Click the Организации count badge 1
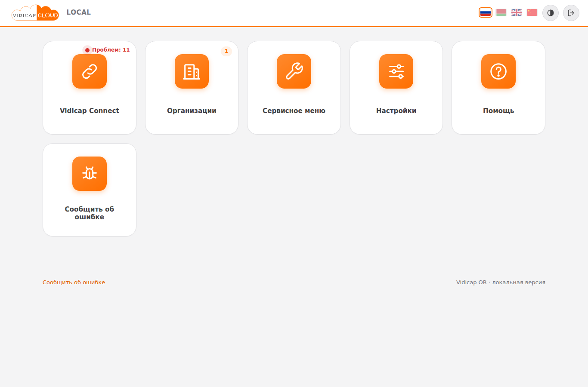The width and height of the screenshot is (588, 387). pos(226,51)
